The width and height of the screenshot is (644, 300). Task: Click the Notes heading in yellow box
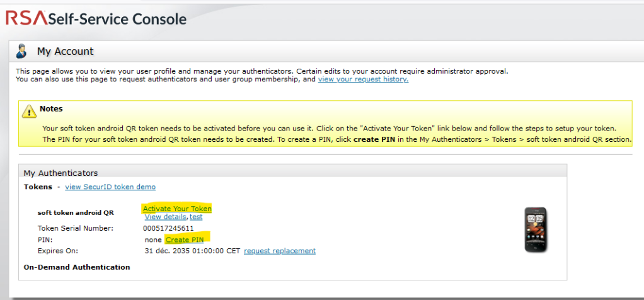click(x=51, y=108)
